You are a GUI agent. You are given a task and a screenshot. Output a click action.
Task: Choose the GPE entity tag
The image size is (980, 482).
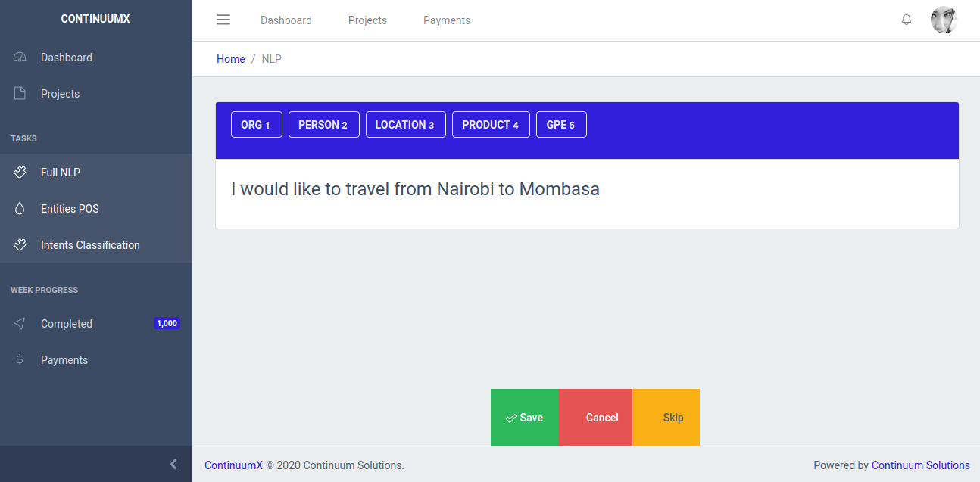(561, 125)
